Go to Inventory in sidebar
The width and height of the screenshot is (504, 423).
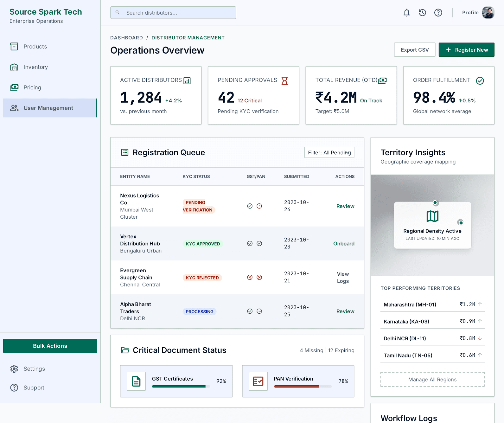pyautogui.click(x=50, y=67)
